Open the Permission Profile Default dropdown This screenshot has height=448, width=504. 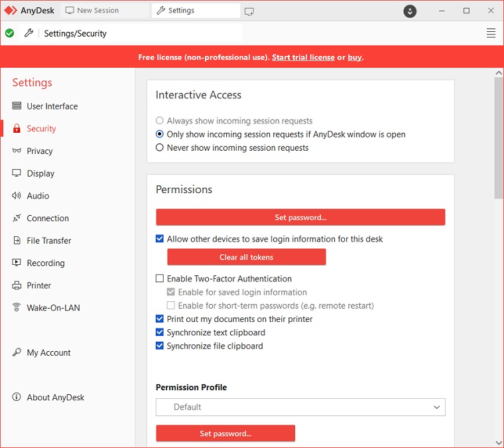tap(300, 407)
